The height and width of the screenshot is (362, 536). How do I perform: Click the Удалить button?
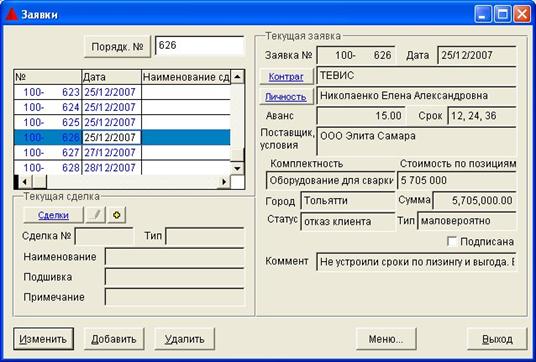(x=185, y=339)
